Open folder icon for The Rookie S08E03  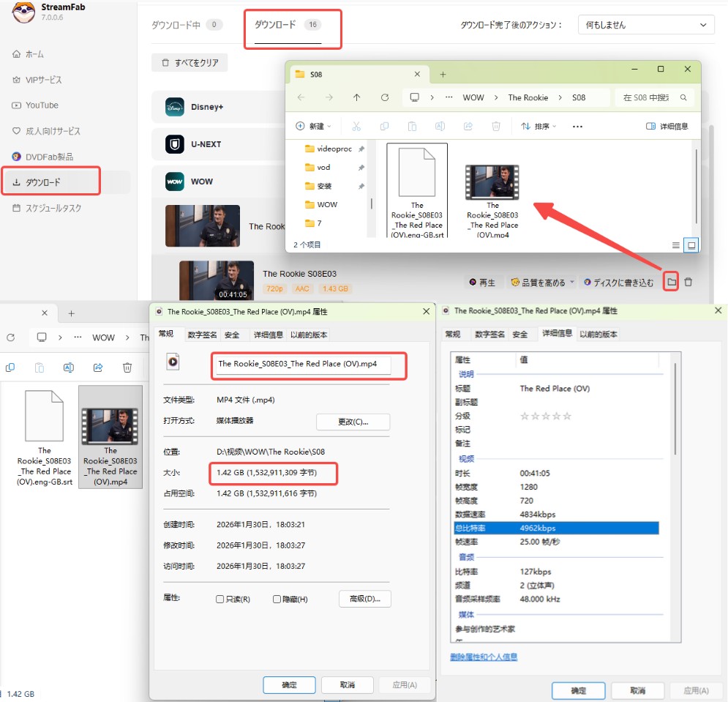(671, 282)
